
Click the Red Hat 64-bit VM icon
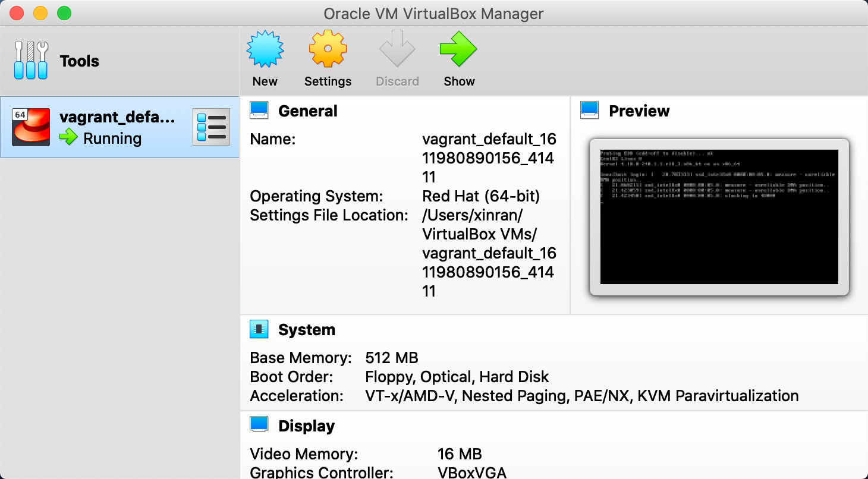click(31, 127)
